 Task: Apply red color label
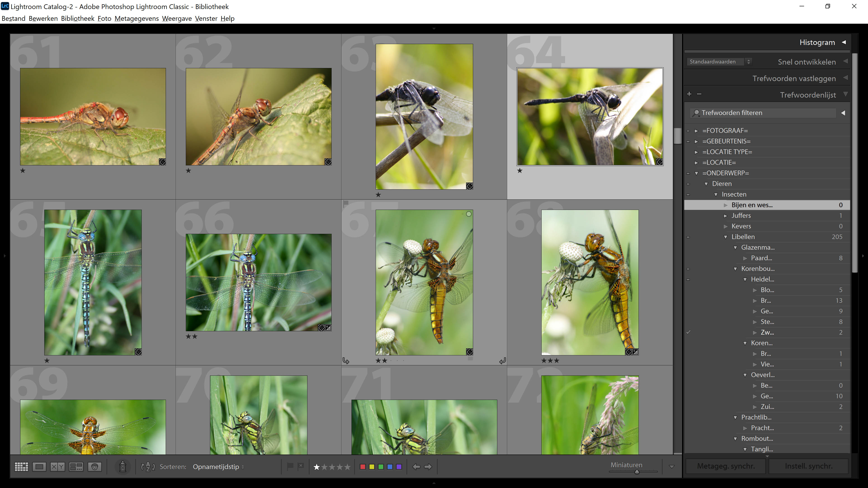[363, 467]
